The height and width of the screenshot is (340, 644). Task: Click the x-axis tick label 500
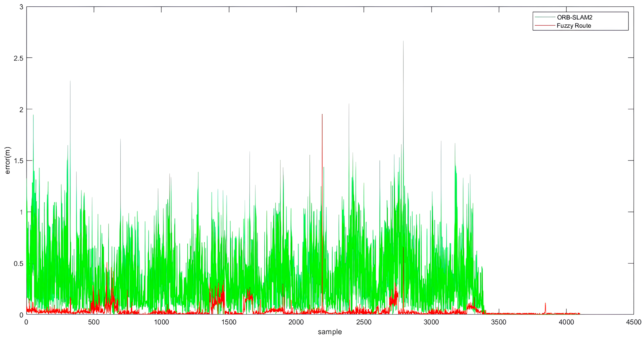94,322
